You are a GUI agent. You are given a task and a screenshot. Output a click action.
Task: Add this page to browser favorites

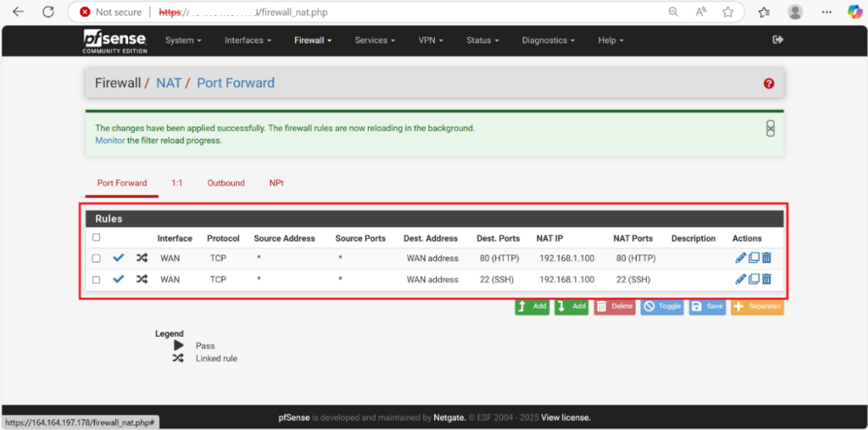coord(728,12)
